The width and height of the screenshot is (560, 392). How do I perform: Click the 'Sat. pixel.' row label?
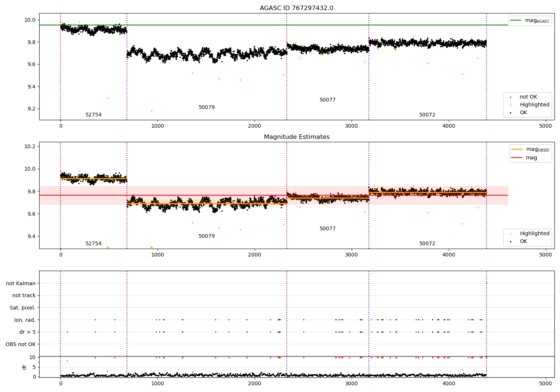[23, 308]
